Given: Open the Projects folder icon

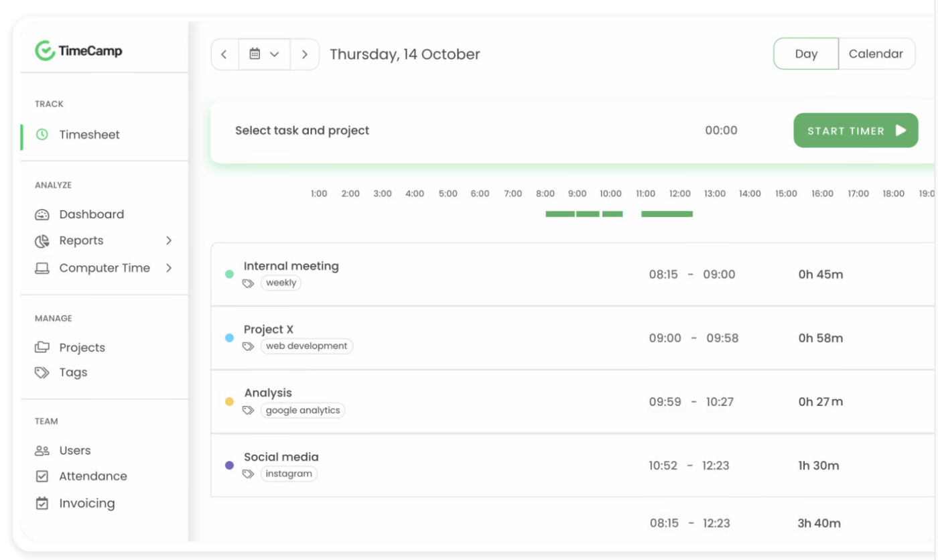Looking at the screenshot, I should click(x=42, y=347).
